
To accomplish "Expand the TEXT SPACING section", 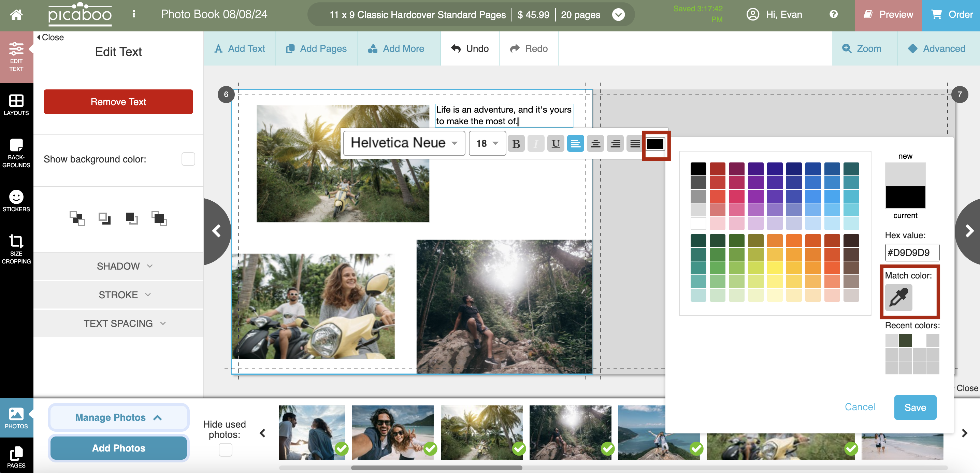I will pos(118,324).
